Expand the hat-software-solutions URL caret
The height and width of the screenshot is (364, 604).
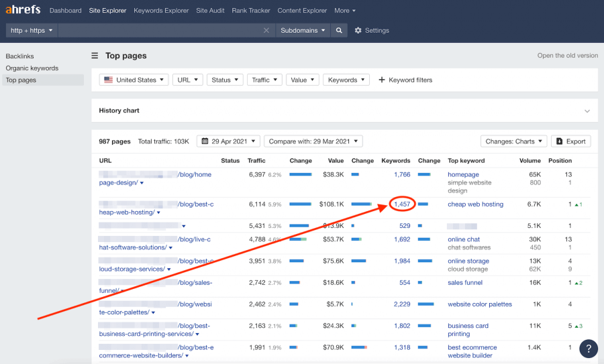(x=170, y=248)
